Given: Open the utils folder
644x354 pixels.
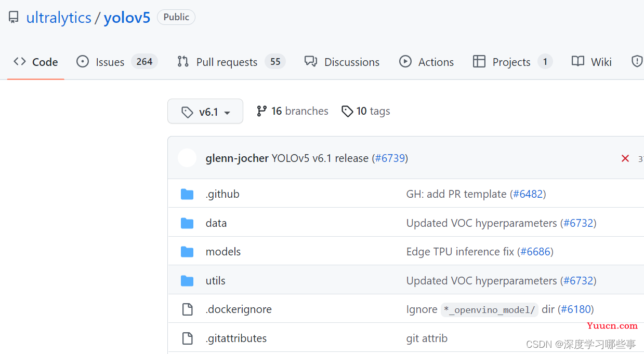Looking at the screenshot, I should [x=216, y=281].
